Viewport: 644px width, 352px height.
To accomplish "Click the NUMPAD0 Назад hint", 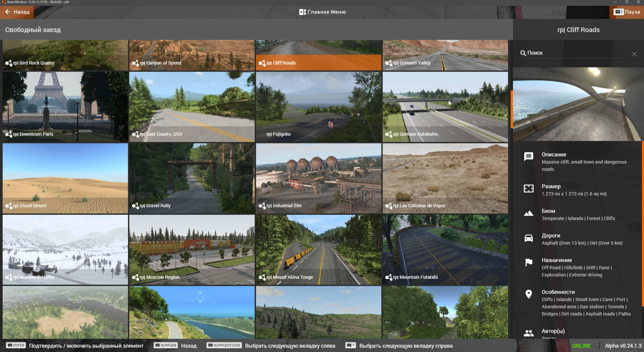I will coord(175,345).
